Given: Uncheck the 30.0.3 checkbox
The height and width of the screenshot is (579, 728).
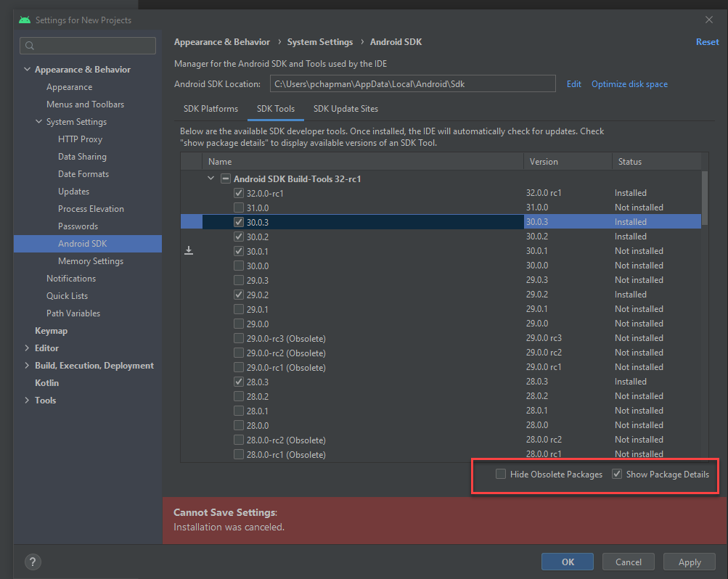Looking at the screenshot, I should tap(239, 222).
